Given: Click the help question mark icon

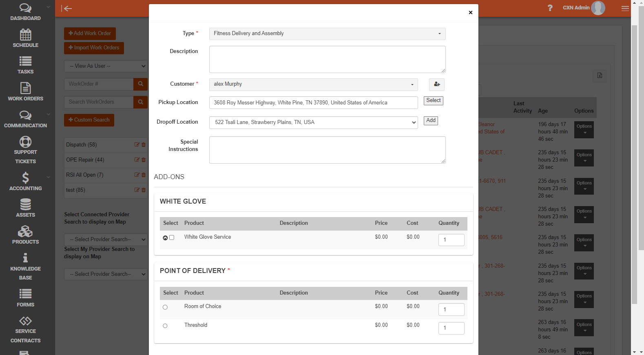Looking at the screenshot, I should [550, 8].
